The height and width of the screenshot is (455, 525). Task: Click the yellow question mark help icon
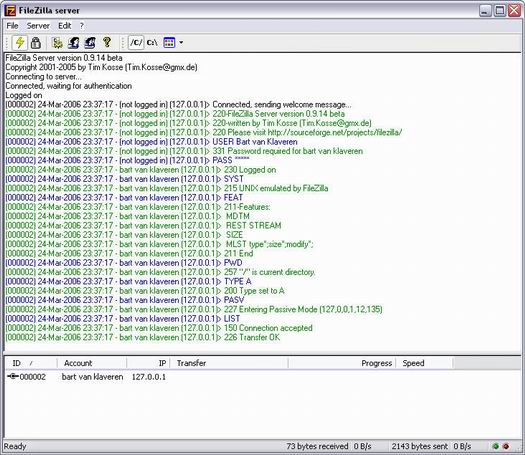coord(107,42)
